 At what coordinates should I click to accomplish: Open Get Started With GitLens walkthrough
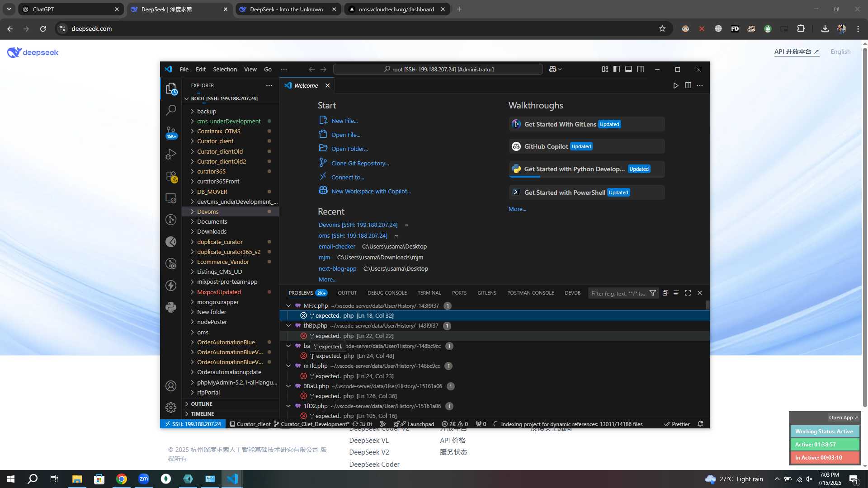[x=586, y=124]
